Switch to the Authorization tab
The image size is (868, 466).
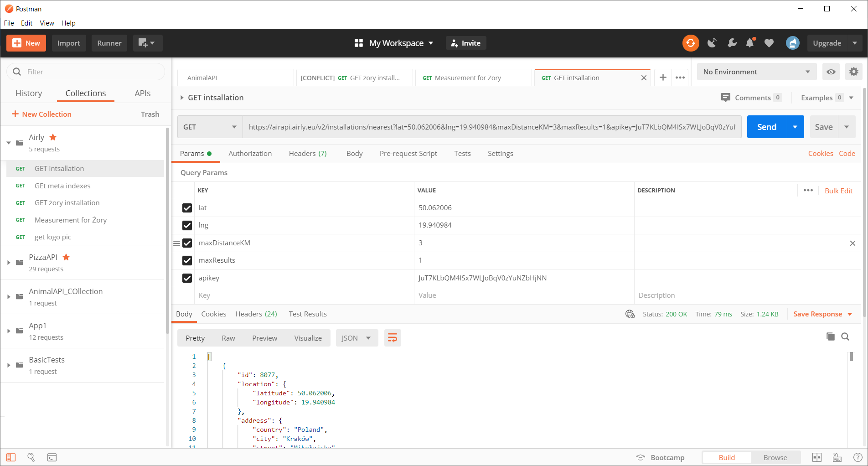[x=250, y=154]
